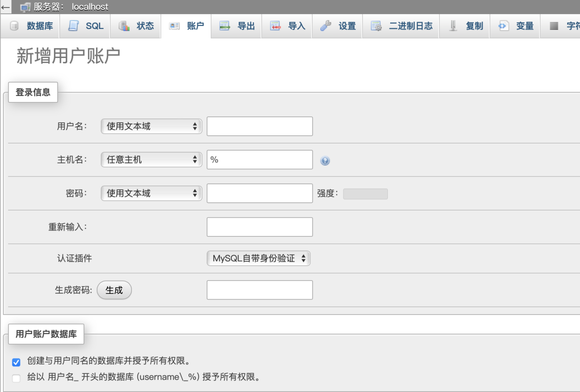Viewport: 580px width, 392px height.
Task: Switch to the 账户 tab
Action: tap(186, 26)
